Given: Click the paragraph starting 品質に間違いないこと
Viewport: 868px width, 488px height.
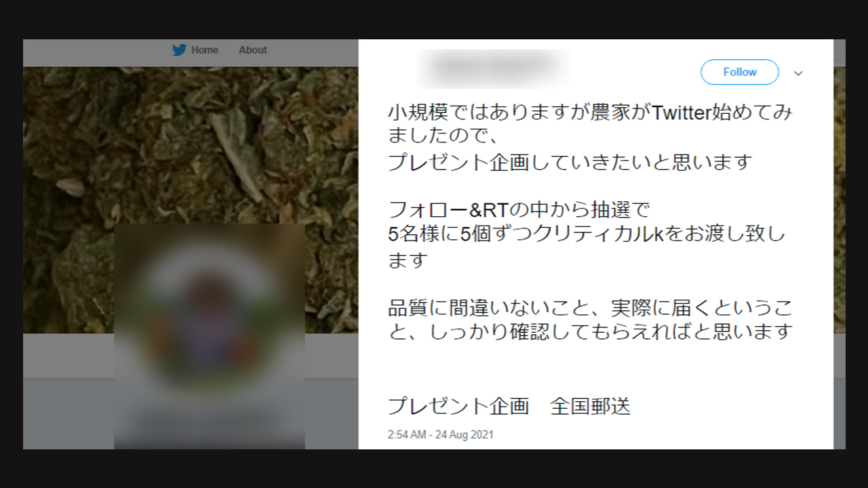Looking at the screenshot, I should tap(590, 320).
